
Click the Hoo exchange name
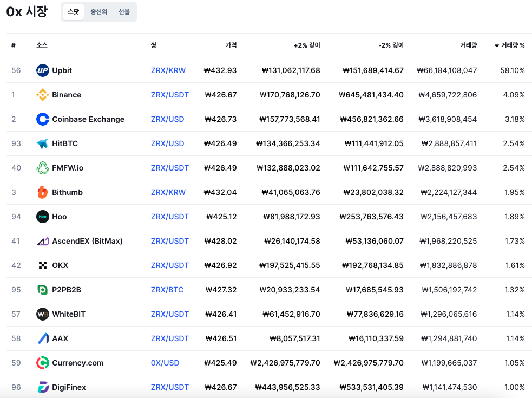60,217
